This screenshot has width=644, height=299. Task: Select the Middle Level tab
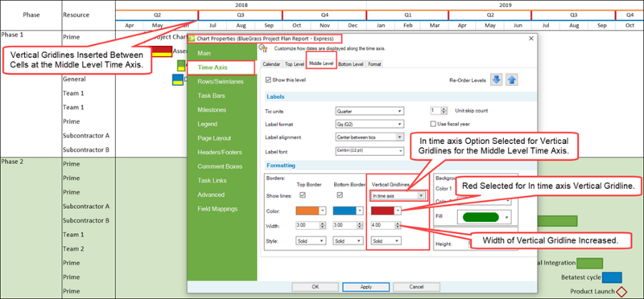(x=320, y=64)
